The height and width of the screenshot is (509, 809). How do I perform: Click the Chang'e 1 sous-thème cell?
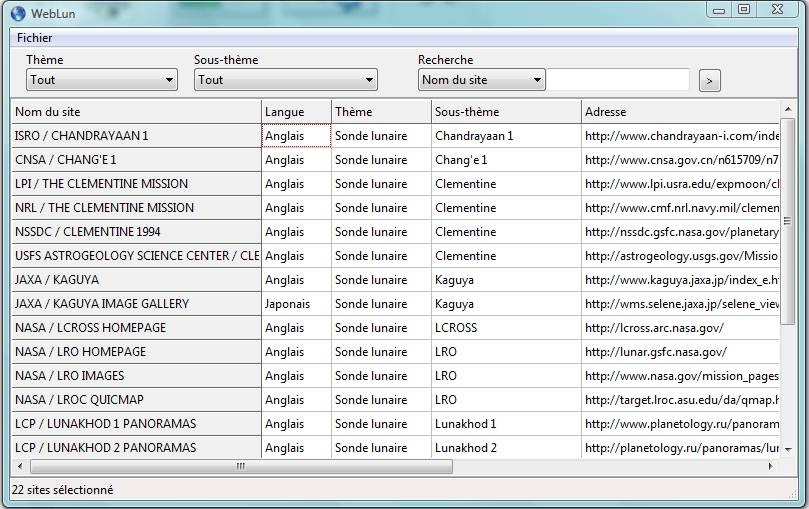click(x=506, y=160)
